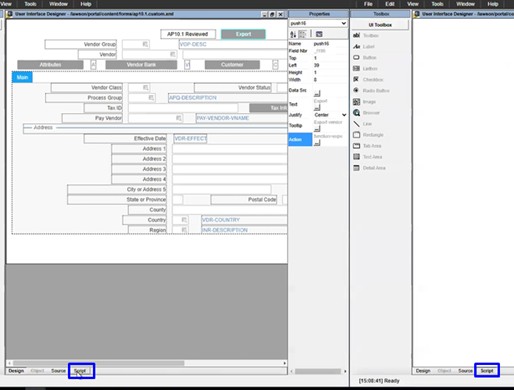Screen dimensions: 514x390
Task: Click the Properties panel horizontal scrollbar thumb
Action: 318,371
